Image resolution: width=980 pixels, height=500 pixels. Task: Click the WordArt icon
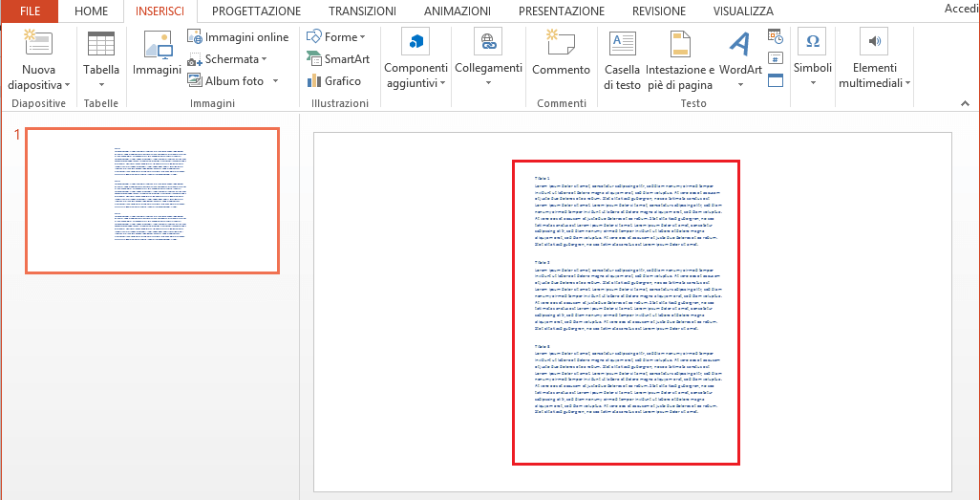pos(740,43)
